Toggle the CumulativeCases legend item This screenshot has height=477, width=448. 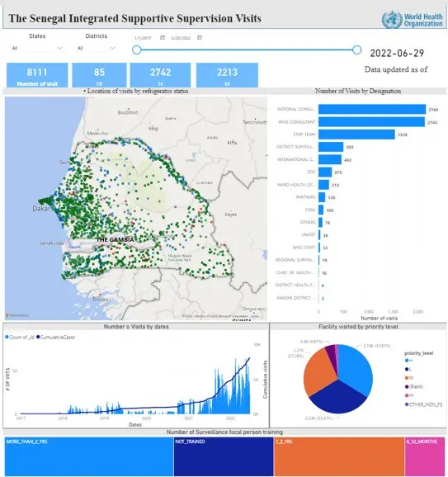[55, 337]
